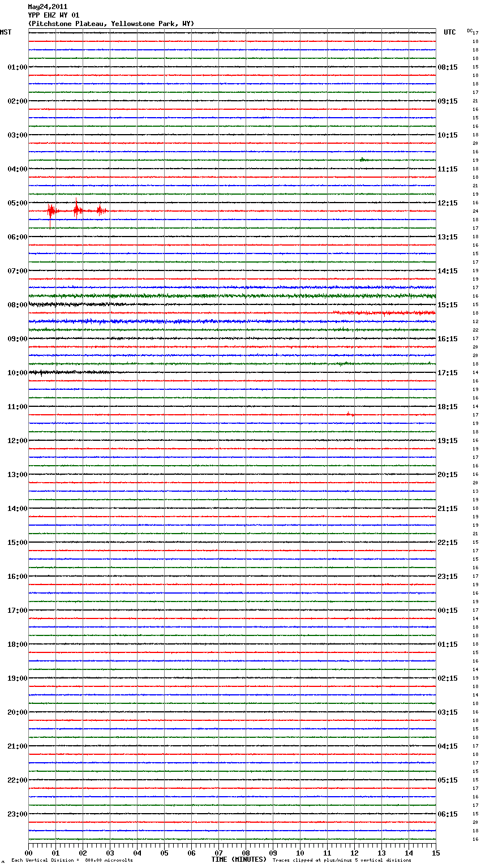481x868 pixels.
Task: Click the 'MST' column header
Action: [6, 32]
